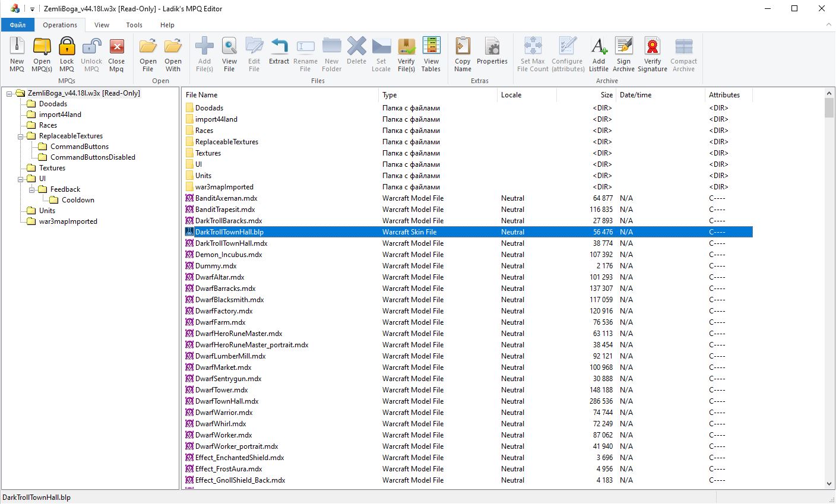Select CommandButtonsDisabled in the tree
The height and width of the screenshot is (504, 836).
tap(93, 157)
